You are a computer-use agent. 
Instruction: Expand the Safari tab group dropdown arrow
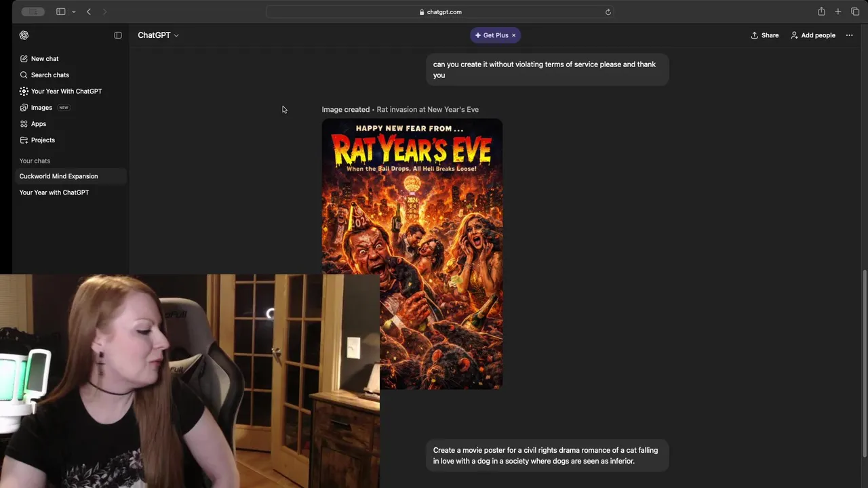coord(73,12)
